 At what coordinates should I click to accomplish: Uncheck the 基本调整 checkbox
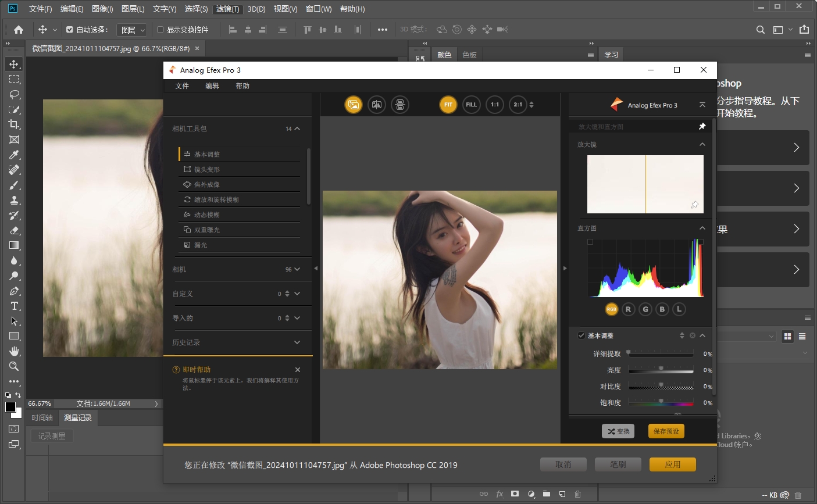tap(581, 335)
